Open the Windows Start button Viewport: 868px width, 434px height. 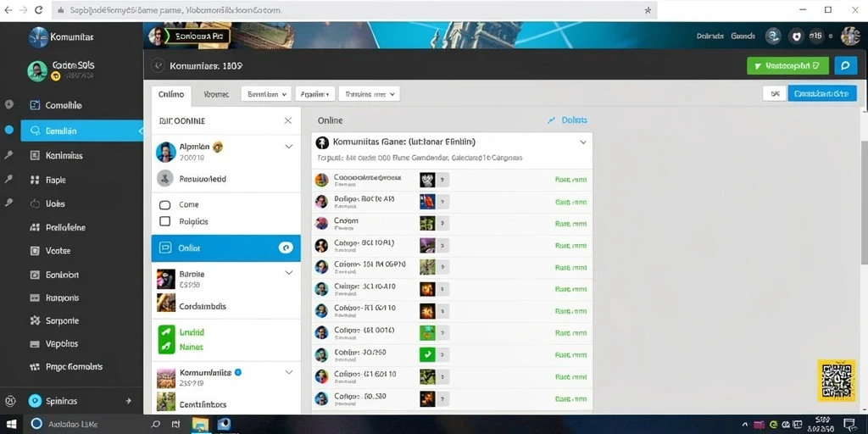pos(10,424)
